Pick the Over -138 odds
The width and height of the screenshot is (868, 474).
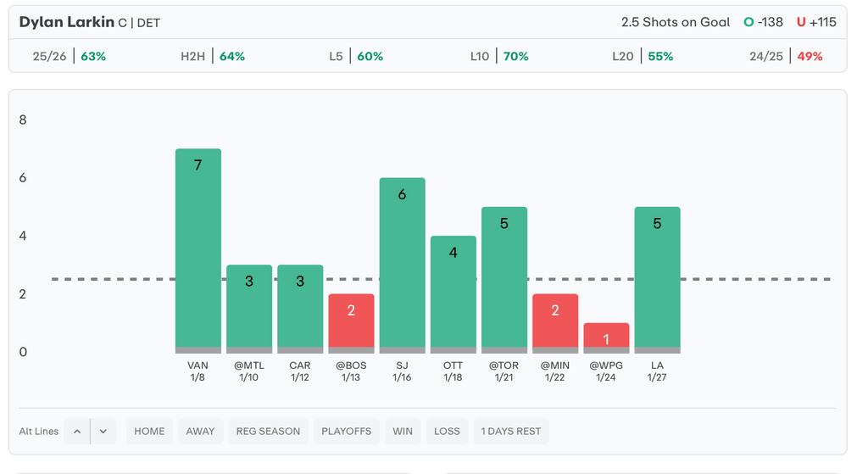click(x=765, y=23)
